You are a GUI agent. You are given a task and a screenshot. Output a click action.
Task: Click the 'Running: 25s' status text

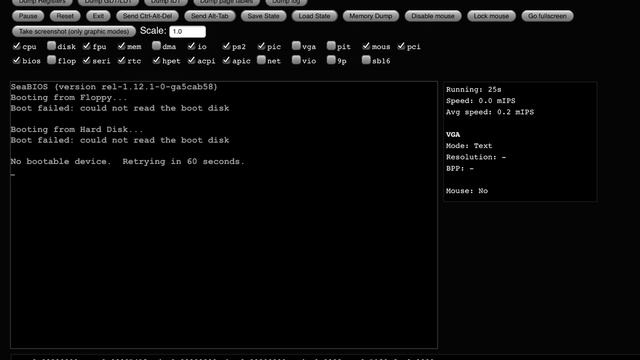tap(473, 89)
